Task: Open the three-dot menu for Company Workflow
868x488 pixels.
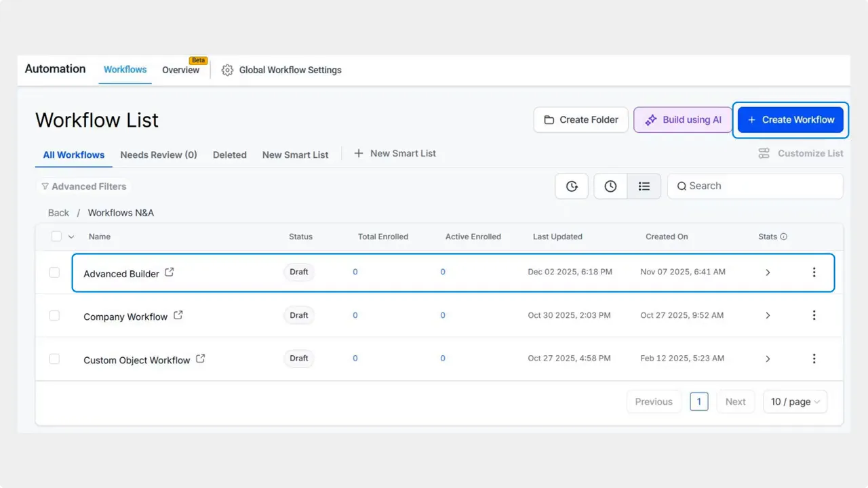Action: coord(814,315)
